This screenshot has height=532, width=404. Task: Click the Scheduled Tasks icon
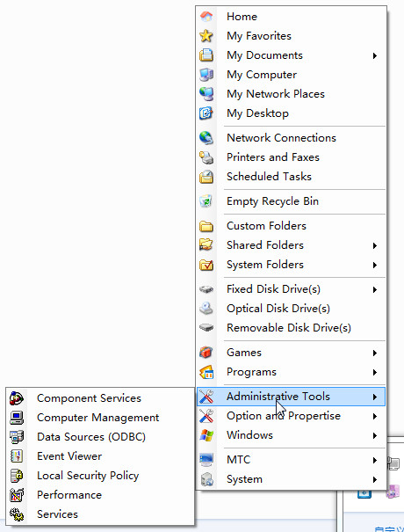click(206, 177)
